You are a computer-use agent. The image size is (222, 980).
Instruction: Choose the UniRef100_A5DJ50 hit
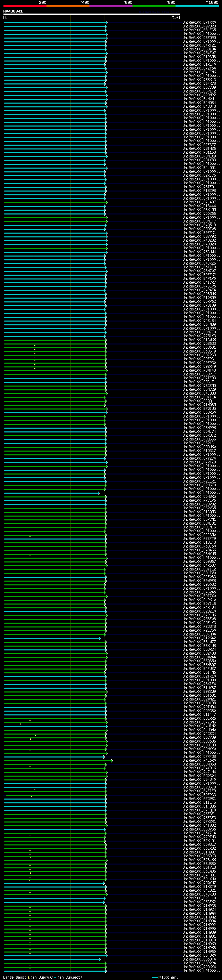pos(199,546)
